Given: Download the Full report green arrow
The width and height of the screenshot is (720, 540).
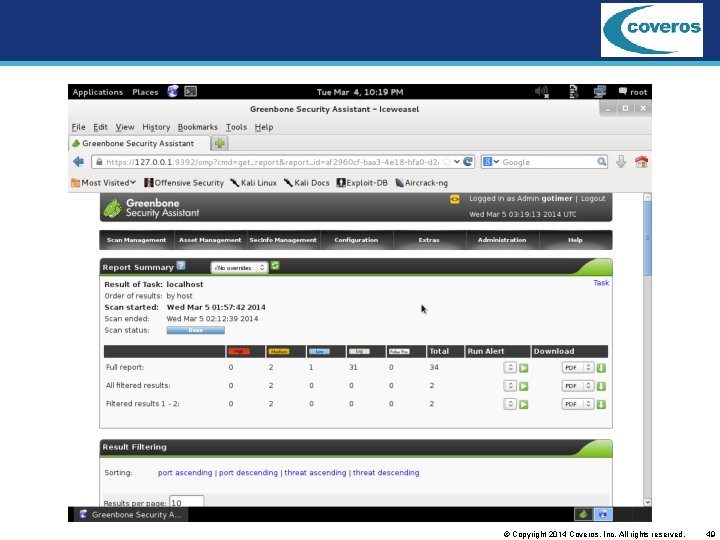Looking at the screenshot, I should pyautogui.click(x=601, y=368).
